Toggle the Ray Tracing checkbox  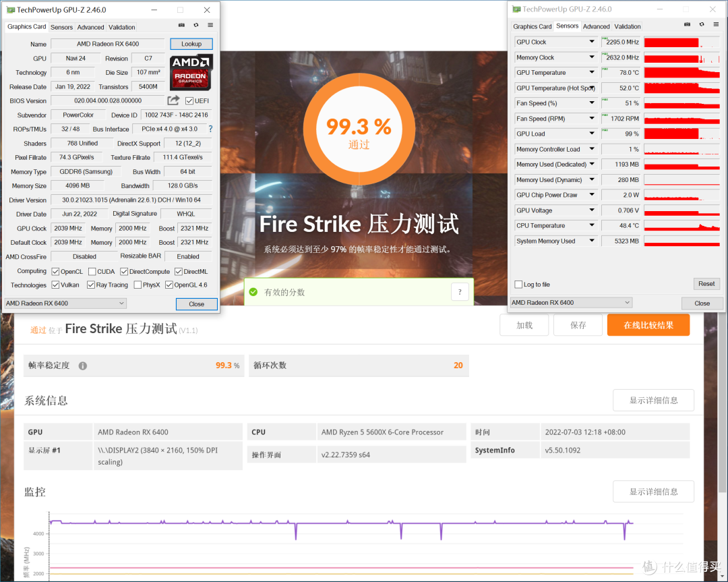click(x=91, y=285)
